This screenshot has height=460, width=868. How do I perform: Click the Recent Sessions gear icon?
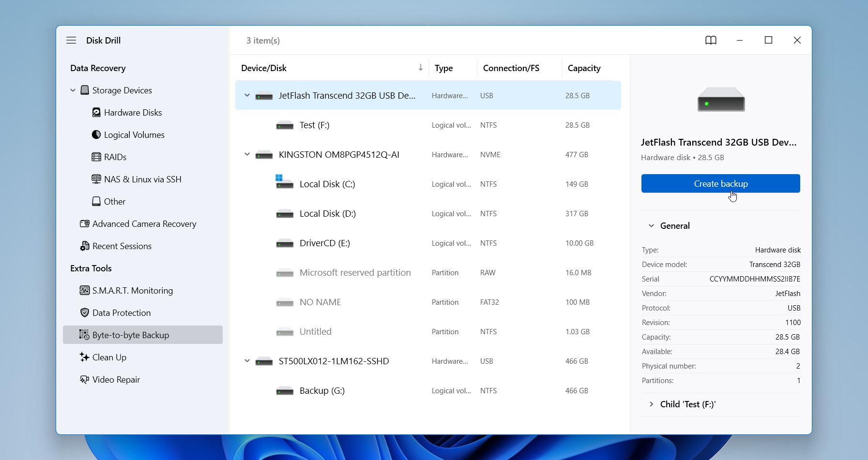point(85,246)
